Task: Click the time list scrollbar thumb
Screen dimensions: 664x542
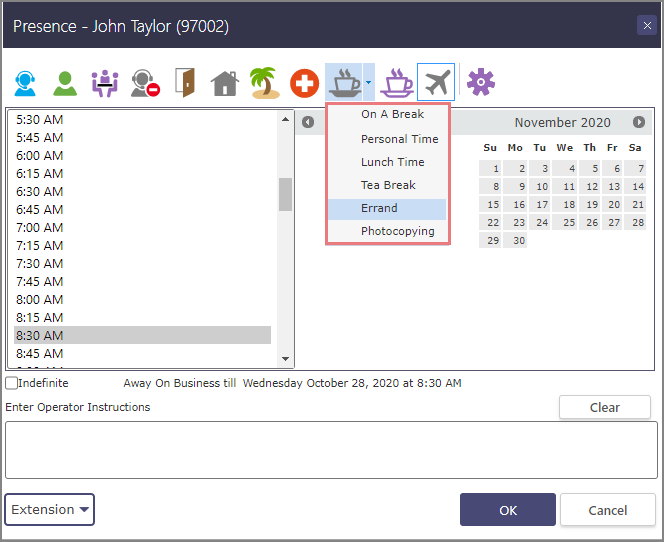Action: pyautogui.click(x=285, y=194)
